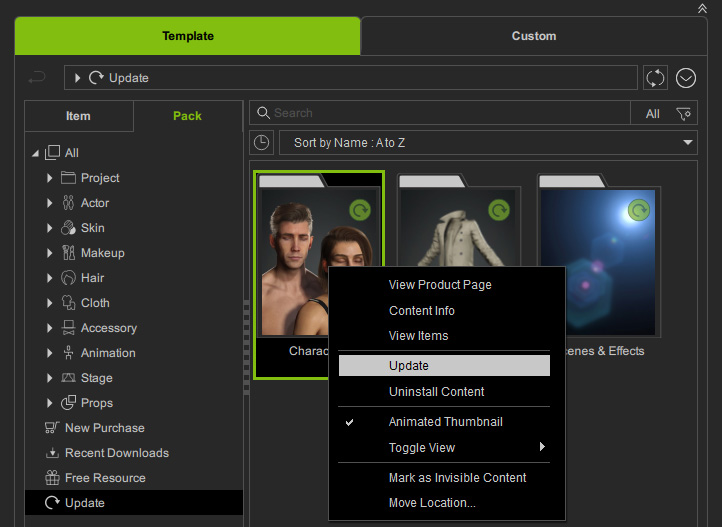Click the refresh icon beside the path bar
The height and width of the screenshot is (527, 722).
[x=655, y=78]
